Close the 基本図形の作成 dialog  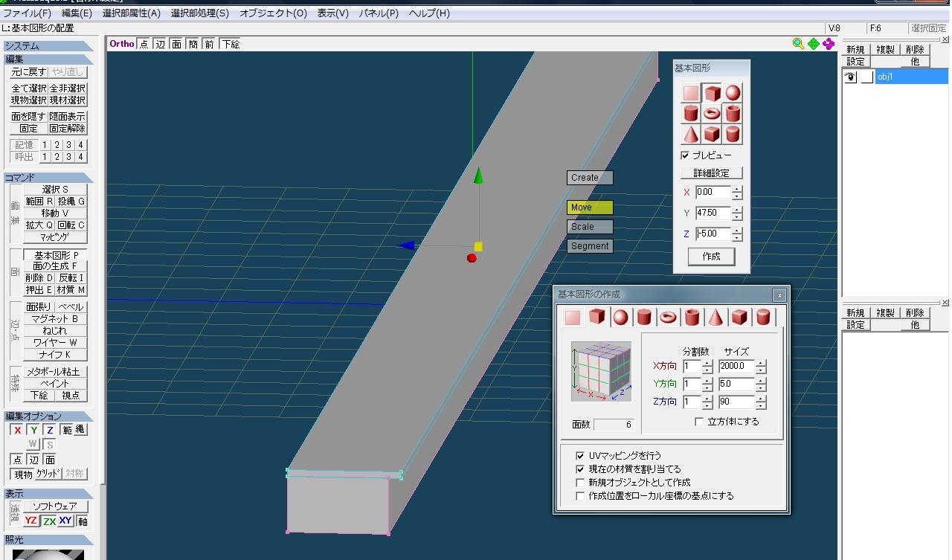click(x=779, y=295)
